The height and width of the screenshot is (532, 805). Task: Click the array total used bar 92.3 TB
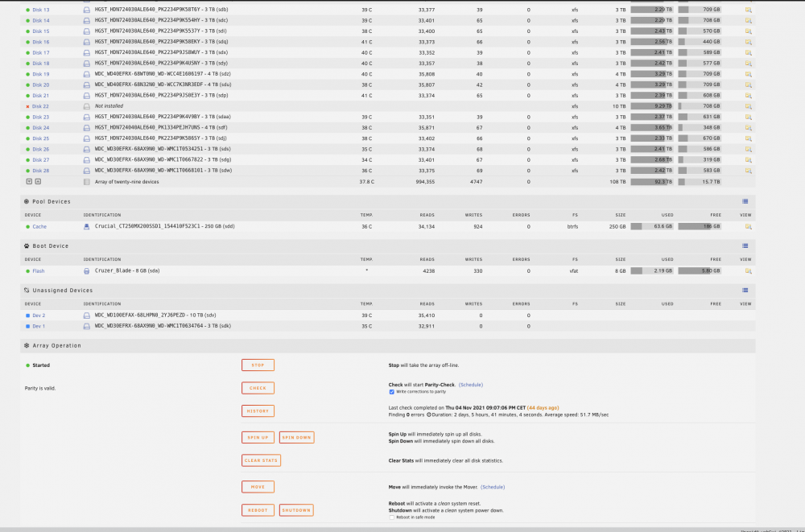[652, 182]
